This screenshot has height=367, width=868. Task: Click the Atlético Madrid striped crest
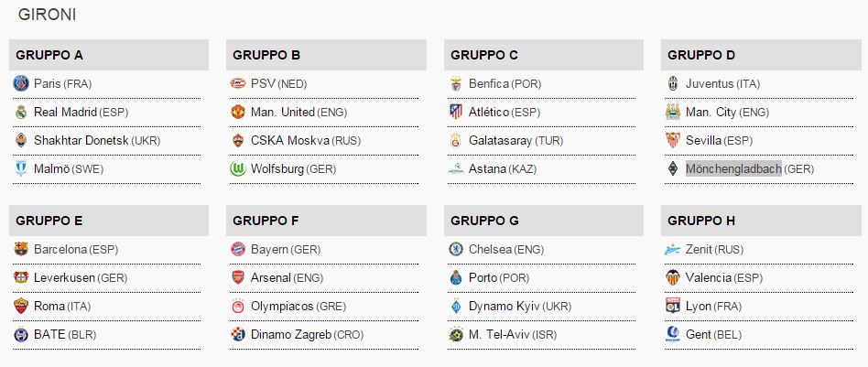coord(456,112)
